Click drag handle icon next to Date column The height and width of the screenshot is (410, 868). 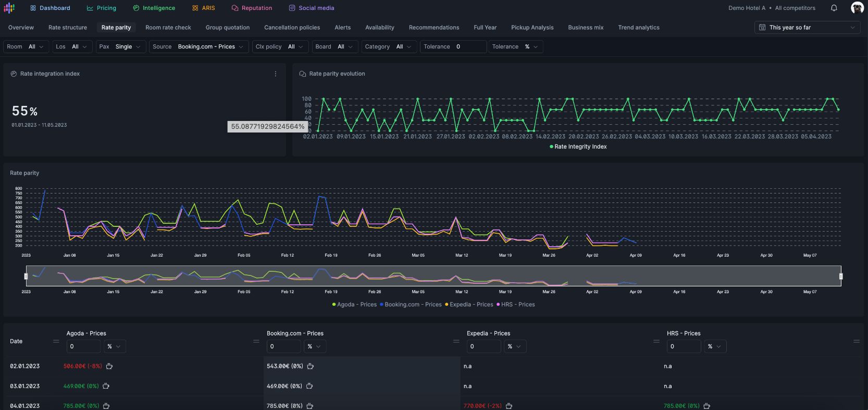tap(56, 341)
